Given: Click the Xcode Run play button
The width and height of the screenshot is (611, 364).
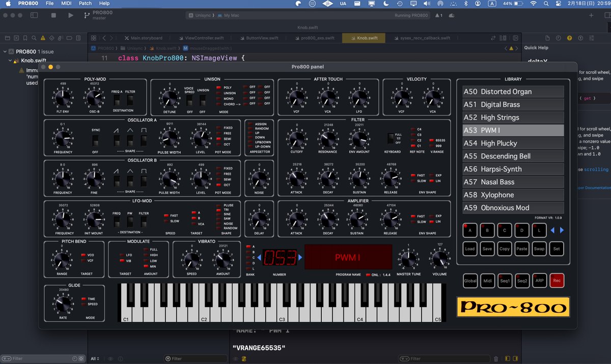Looking at the screenshot, I should (x=71, y=15).
